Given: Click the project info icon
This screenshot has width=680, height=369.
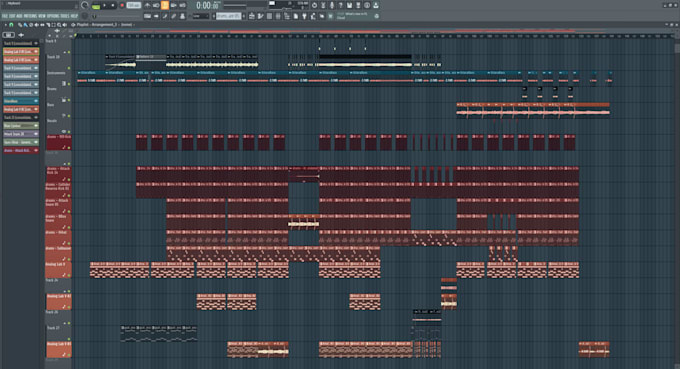Looking at the screenshot, I should (366, 5).
